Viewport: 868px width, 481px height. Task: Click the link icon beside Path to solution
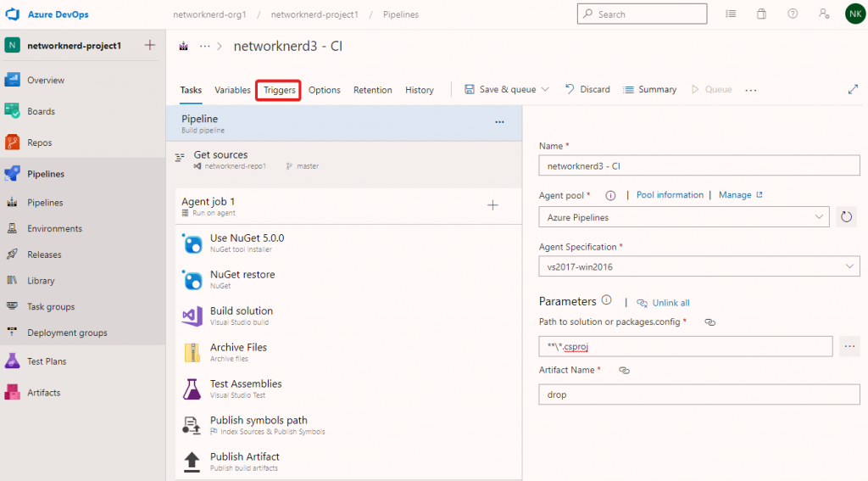point(709,322)
